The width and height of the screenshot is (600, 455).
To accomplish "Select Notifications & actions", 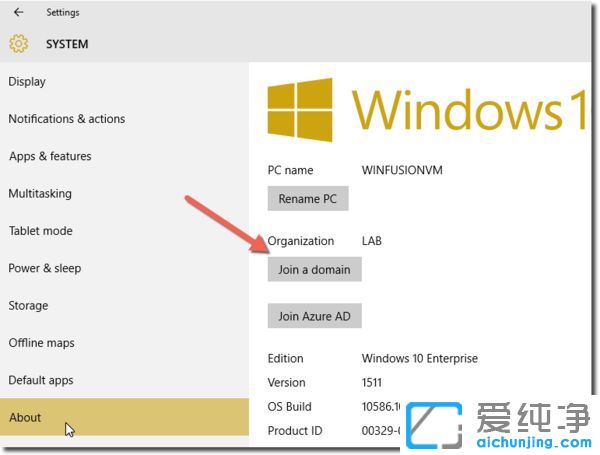I will 124,119.
